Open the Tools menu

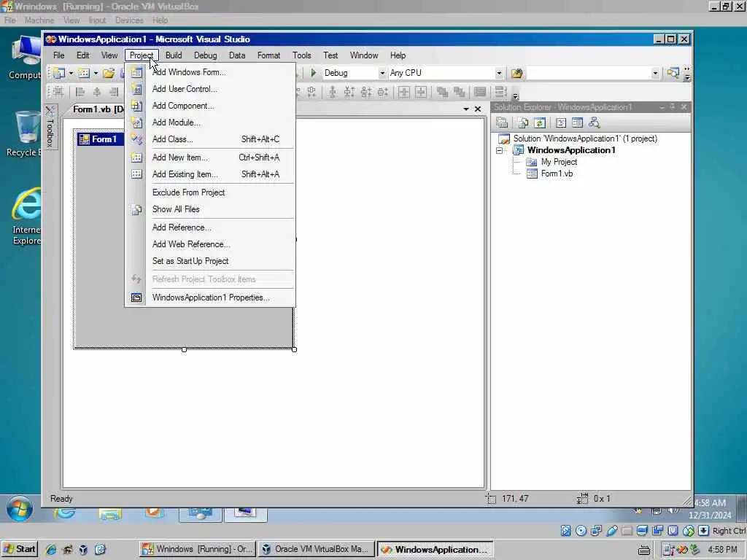point(301,55)
